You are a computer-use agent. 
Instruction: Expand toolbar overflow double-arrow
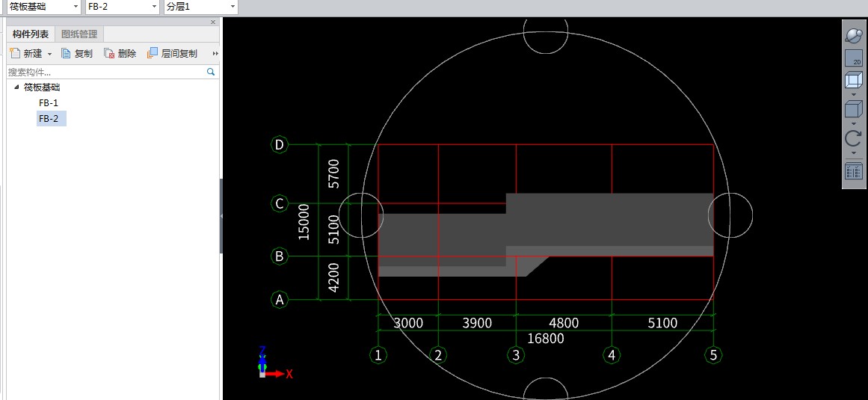pos(215,54)
